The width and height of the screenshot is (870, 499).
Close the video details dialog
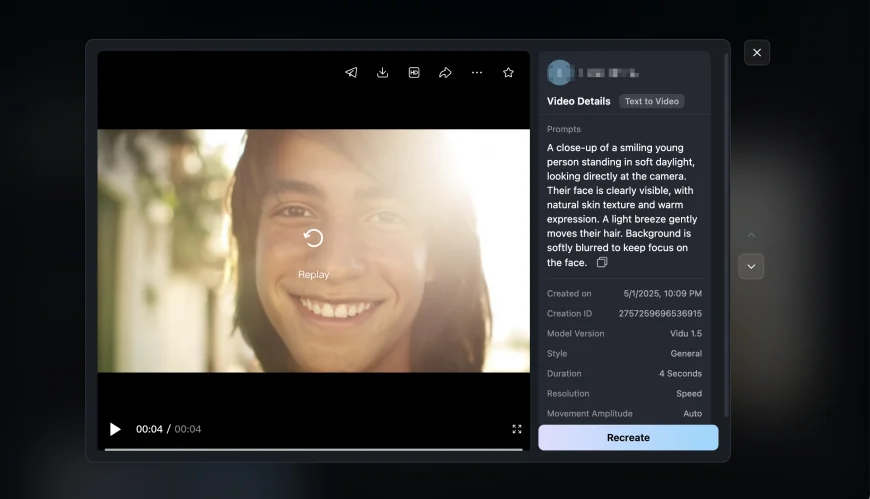[x=757, y=53]
